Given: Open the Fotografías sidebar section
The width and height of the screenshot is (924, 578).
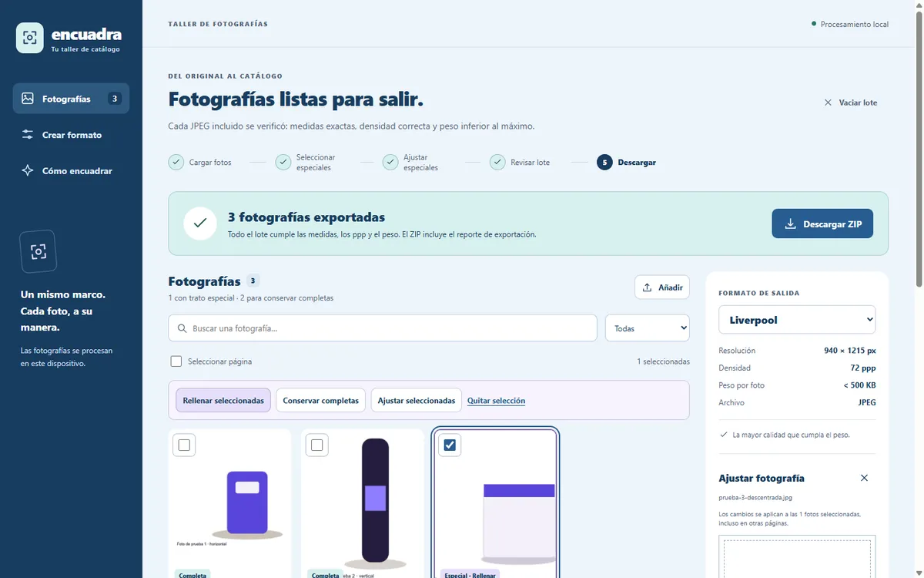Looking at the screenshot, I should [71, 99].
